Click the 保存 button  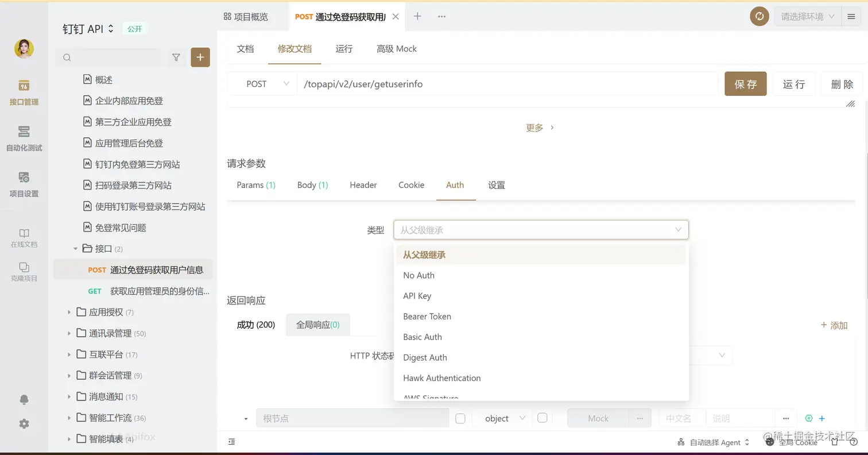[746, 84]
